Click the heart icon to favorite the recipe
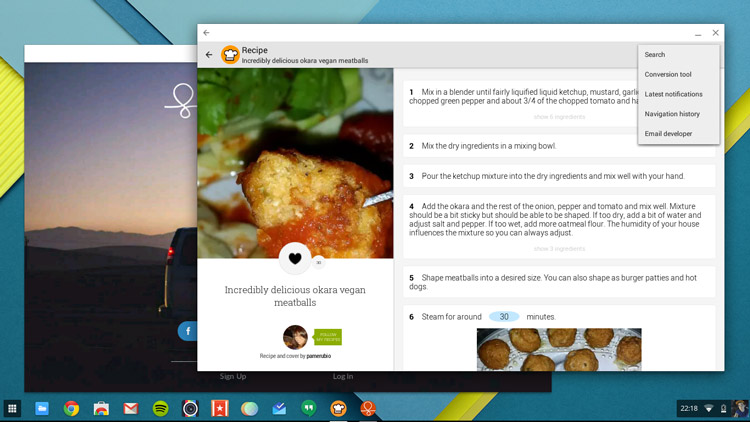The width and height of the screenshot is (750, 422). [294, 258]
